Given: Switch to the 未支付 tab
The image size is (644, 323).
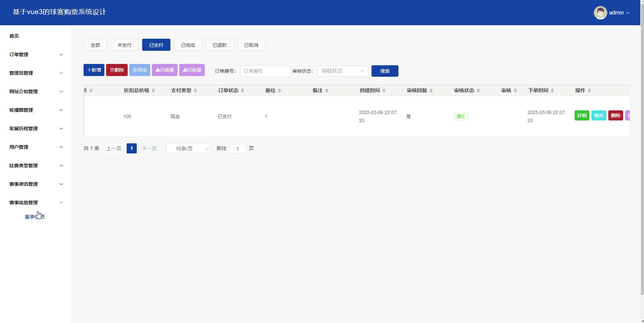Looking at the screenshot, I should tap(124, 45).
